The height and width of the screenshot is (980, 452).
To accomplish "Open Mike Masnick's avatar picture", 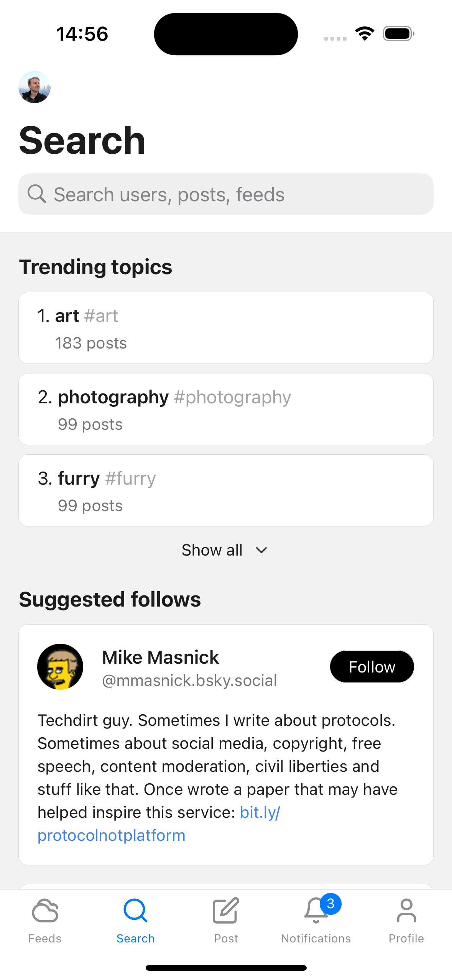I will 60,667.
